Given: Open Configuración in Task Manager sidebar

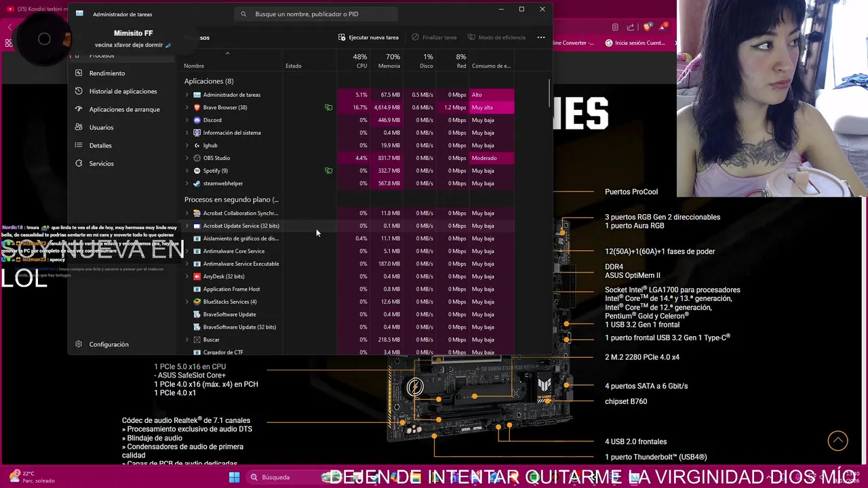Looking at the screenshot, I should (x=122, y=344).
